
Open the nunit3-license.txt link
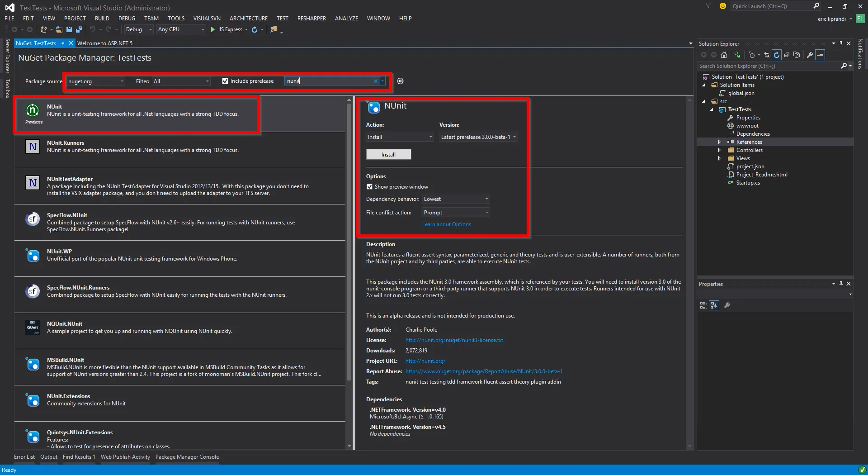(454, 340)
